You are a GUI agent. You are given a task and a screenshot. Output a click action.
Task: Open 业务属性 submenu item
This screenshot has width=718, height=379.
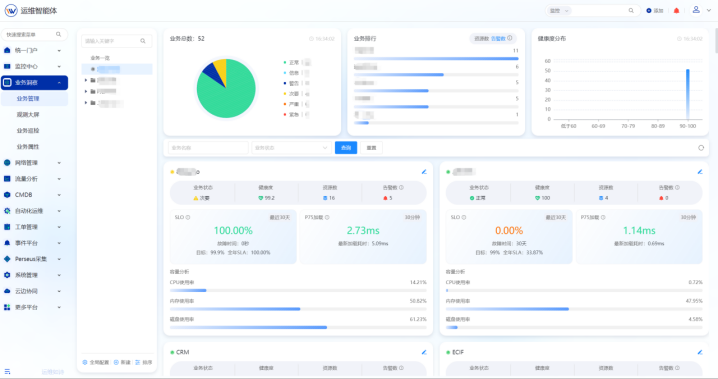point(28,147)
